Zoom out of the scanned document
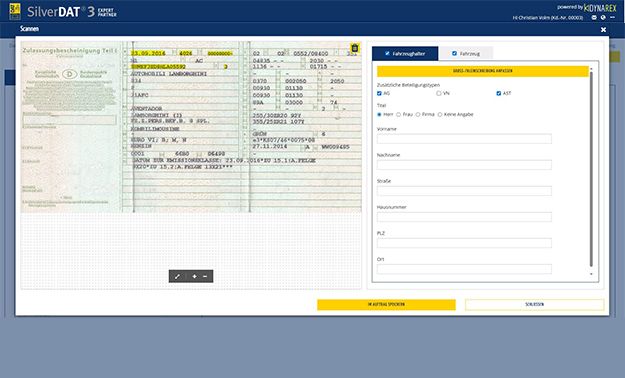The height and width of the screenshot is (378, 625). (205, 276)
